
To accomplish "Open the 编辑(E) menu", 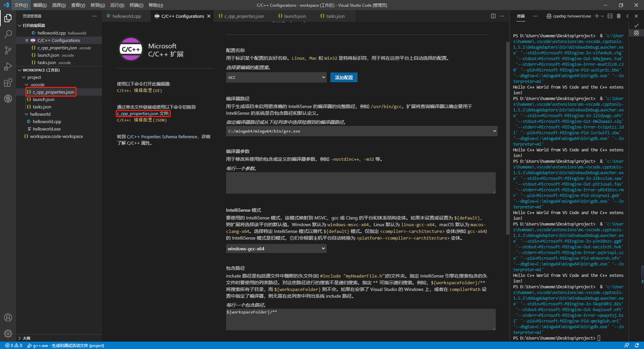I will [40, 5].
